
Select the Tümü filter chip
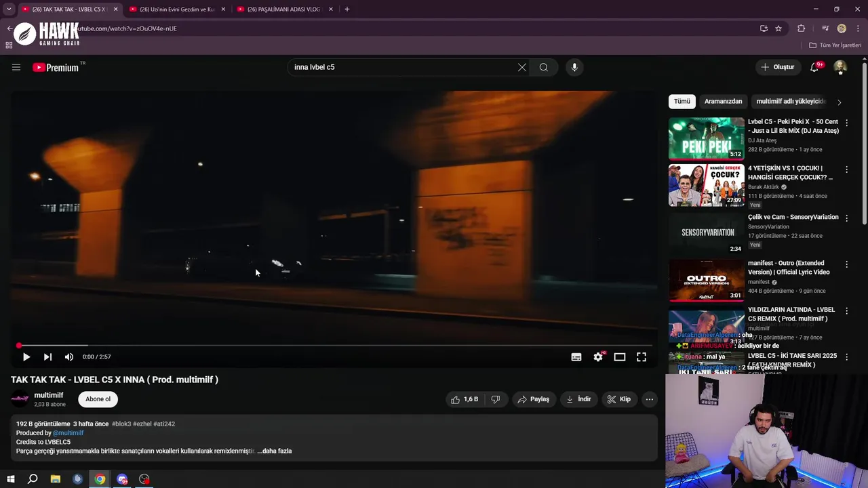[x=682, y=101]
